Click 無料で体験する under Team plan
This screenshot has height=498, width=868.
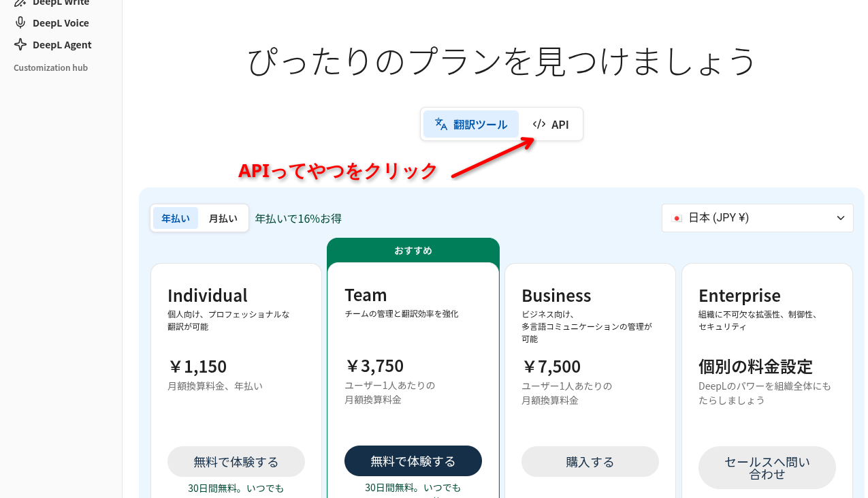(413, 461)
